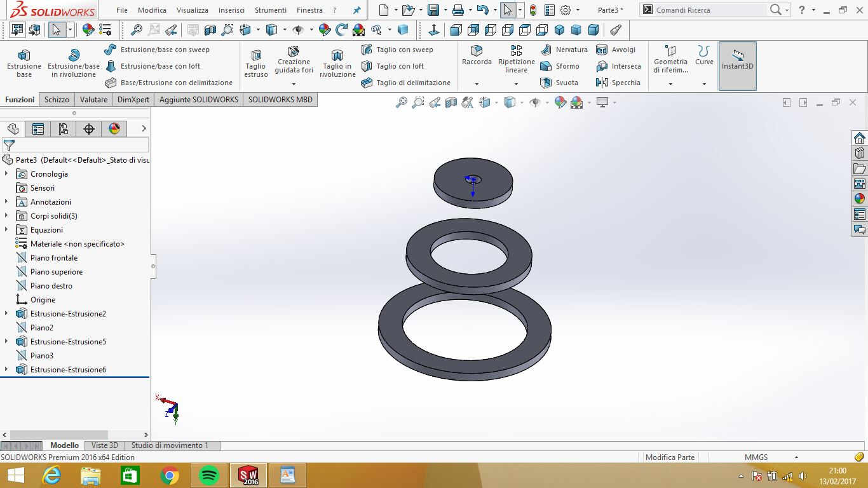868x488 pixels.
Task: Click the Specchia mirror tool
Action: tap(618, 83)
